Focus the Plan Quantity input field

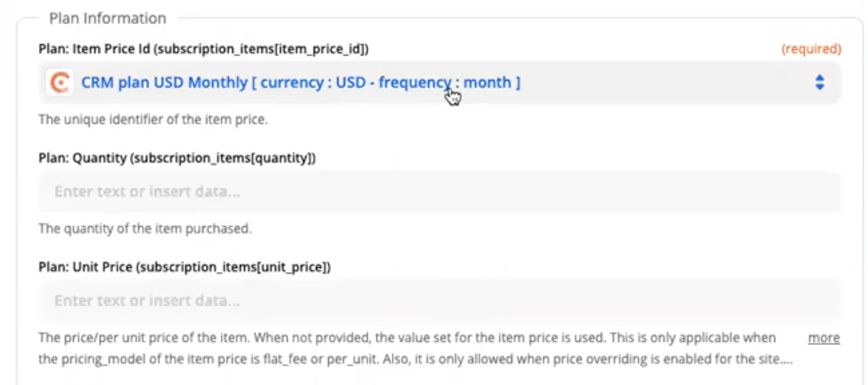(438, 191)
